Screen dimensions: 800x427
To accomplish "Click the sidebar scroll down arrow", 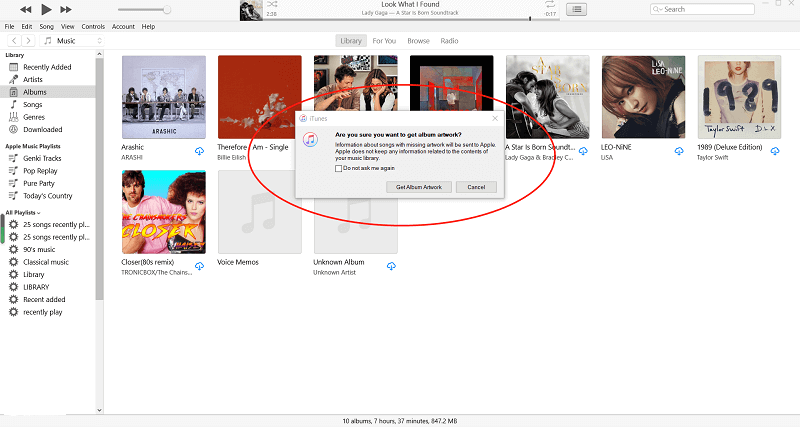I will pyautogui.click(x=99, y=410).
